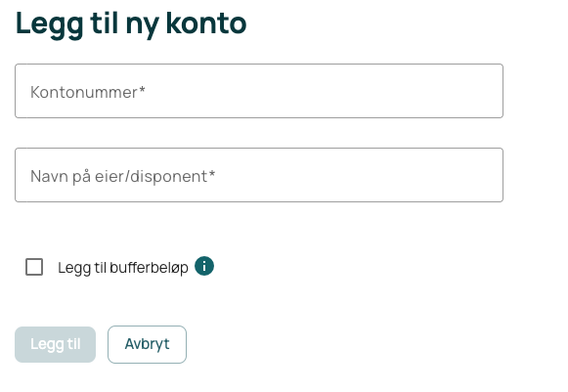568x392 pixels.
Task: Select the account number input box
Action: coord(259,91)
